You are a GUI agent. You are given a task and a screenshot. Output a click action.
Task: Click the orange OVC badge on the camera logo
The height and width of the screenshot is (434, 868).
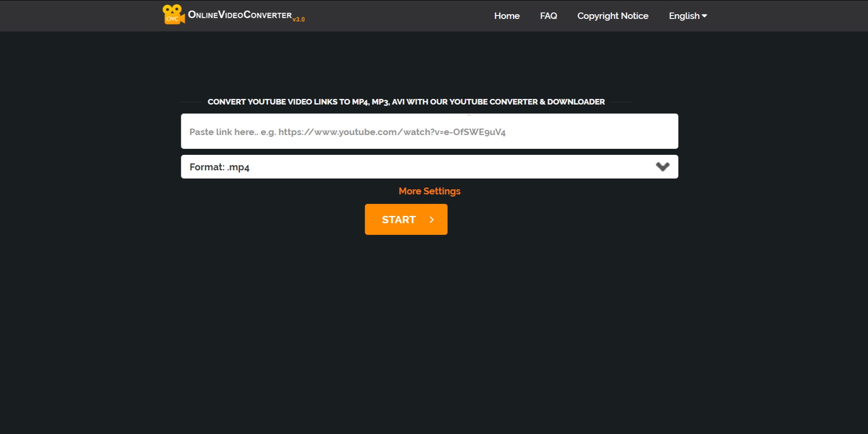click(x=172, y=19)
